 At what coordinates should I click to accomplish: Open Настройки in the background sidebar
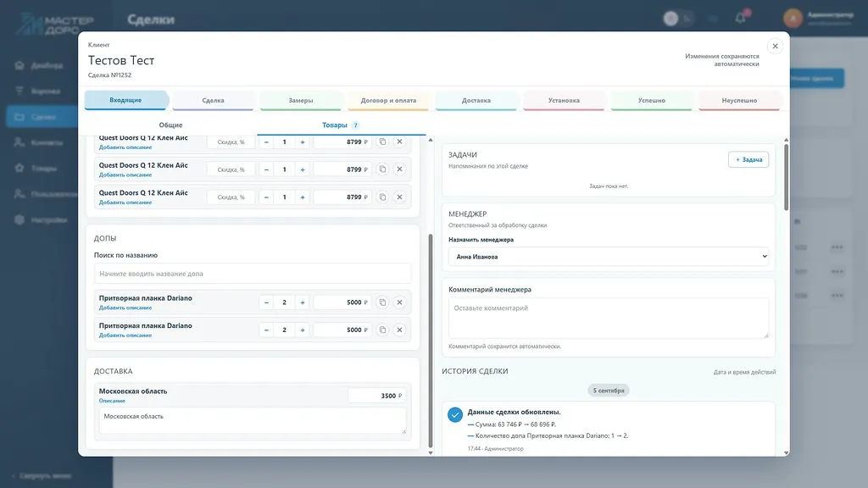(x=39, y=219)
